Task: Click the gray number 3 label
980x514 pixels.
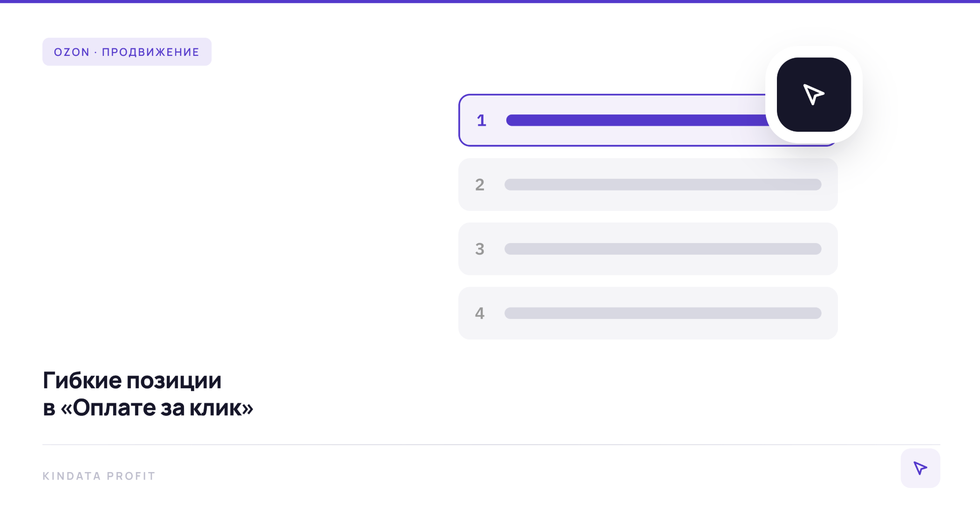Action: [x=480, y=249]
